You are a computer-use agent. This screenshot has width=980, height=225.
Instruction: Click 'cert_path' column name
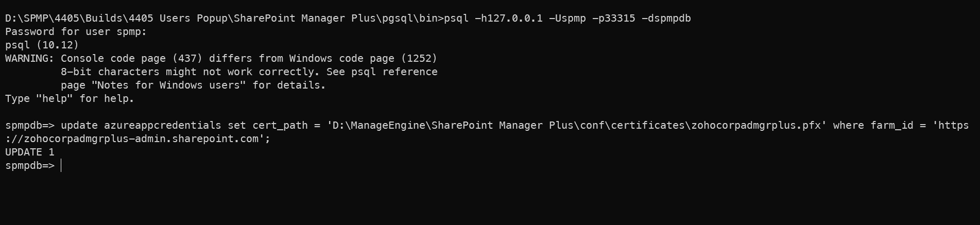[280, 126]
